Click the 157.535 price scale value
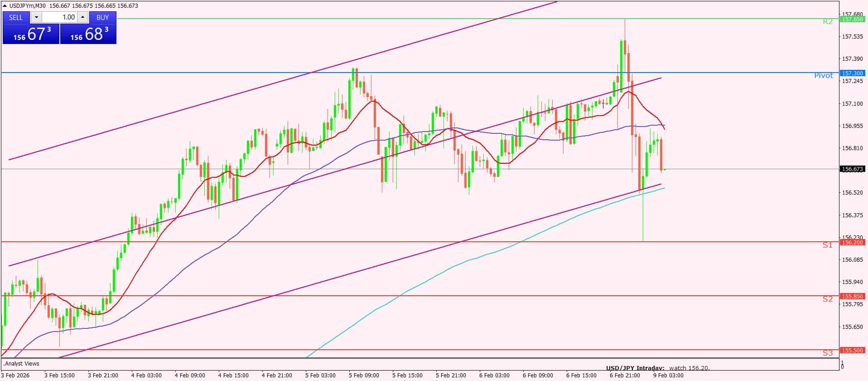Image resolution: width=868 pixels, height=381 pixels. [852, 36]
